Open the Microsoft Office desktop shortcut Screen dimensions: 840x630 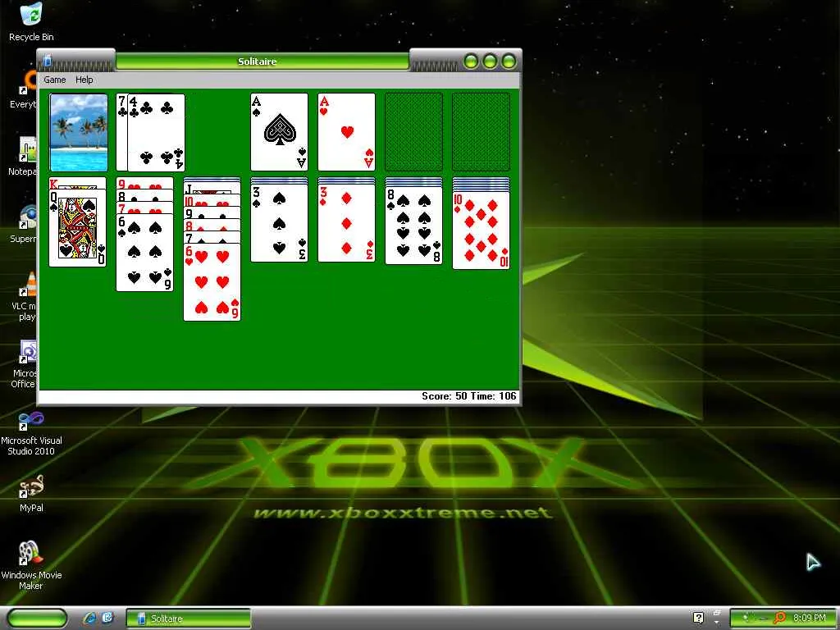[x=24, y=364]
